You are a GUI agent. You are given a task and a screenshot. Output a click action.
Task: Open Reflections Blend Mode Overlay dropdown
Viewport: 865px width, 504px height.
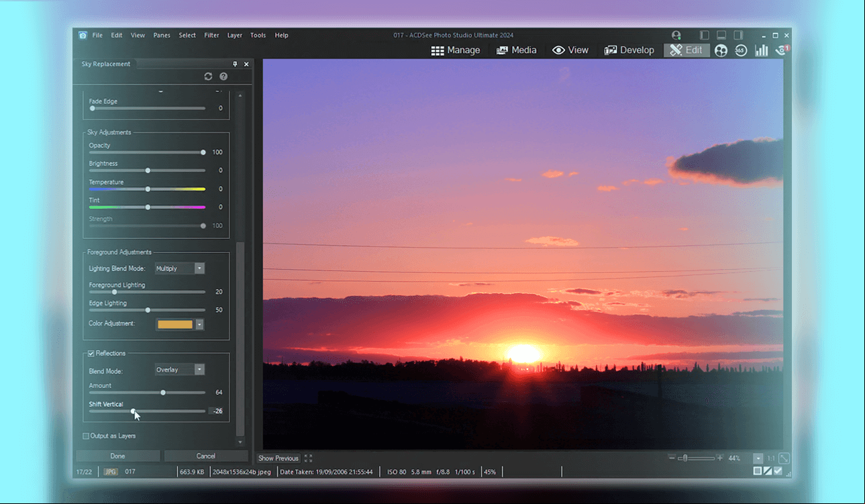pos(179,370)
